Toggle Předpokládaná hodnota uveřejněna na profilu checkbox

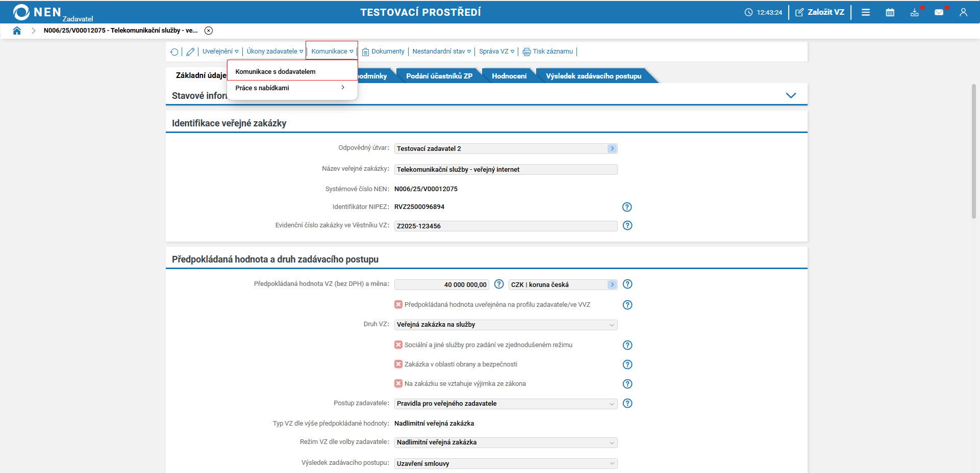(x=398, y=304)
